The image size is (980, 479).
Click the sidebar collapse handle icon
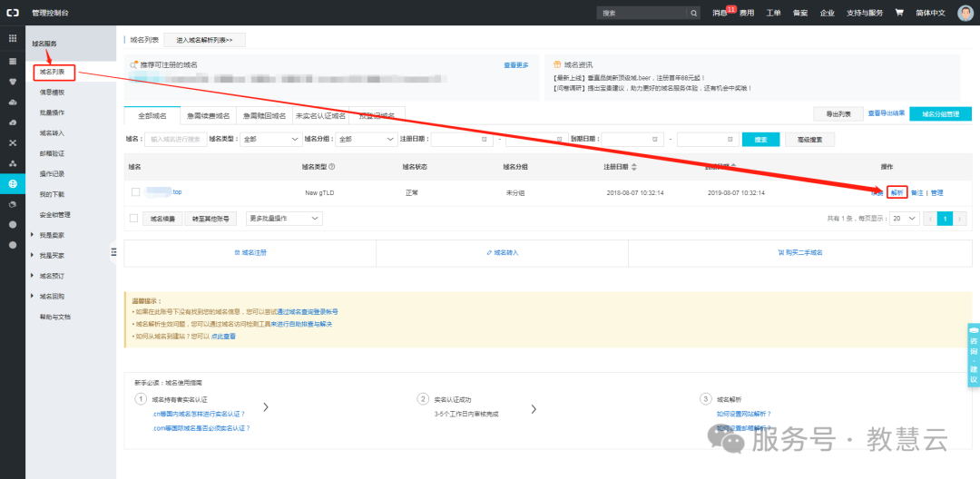pyautogui.click(x=113, y=251)
